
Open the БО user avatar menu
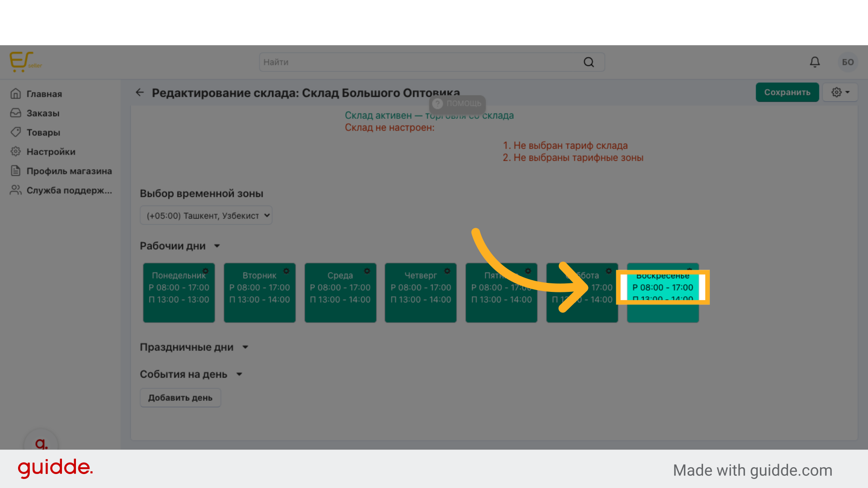[848, 62]
